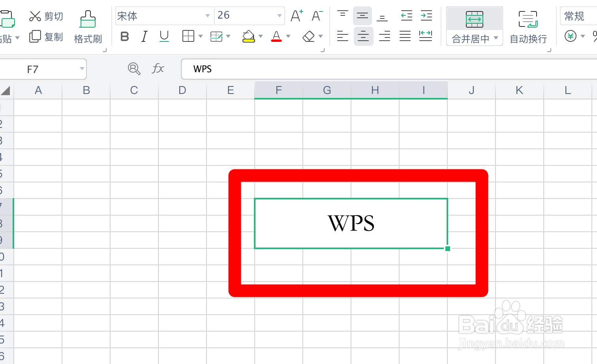Select column B header

tap(86, 90)
